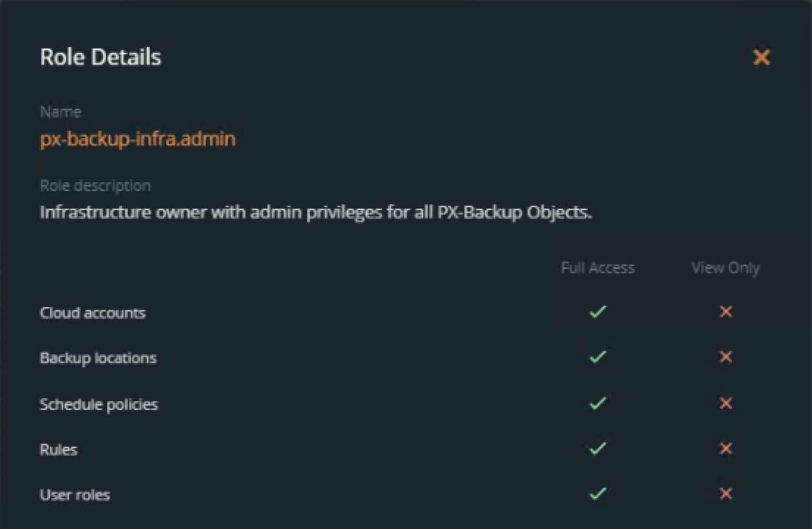Select the Cloud accounts row label
Viewport: 812px width, 529px height.
(x=93, y=313)
